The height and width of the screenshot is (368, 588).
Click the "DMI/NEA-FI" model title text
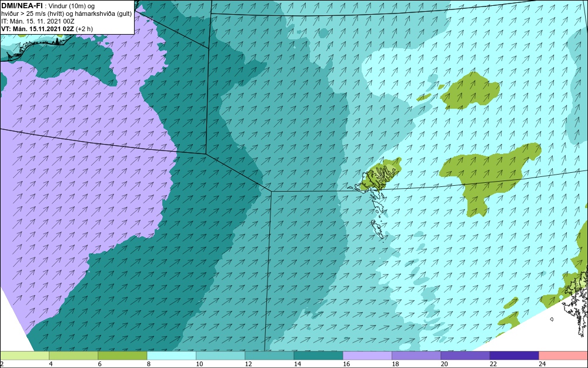(21, 6)
